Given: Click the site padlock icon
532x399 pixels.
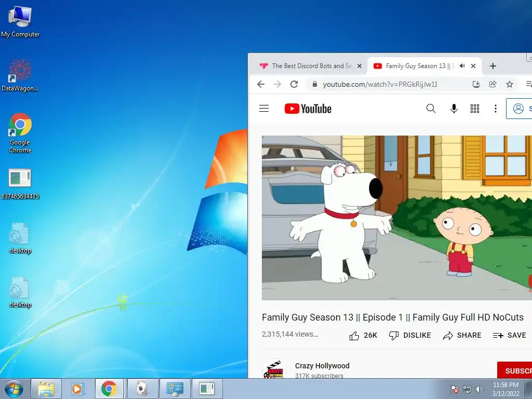Looking at the screenshot, I should 315,84.
